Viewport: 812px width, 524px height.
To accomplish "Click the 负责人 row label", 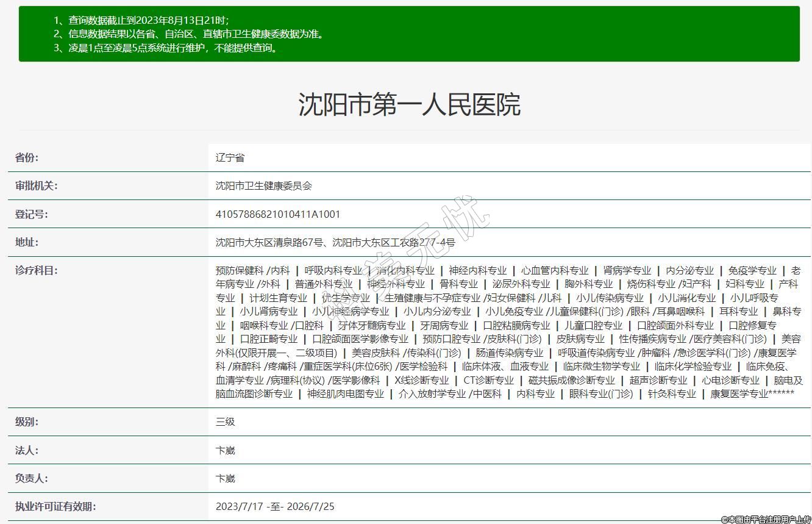I will (x=32, y=478).
